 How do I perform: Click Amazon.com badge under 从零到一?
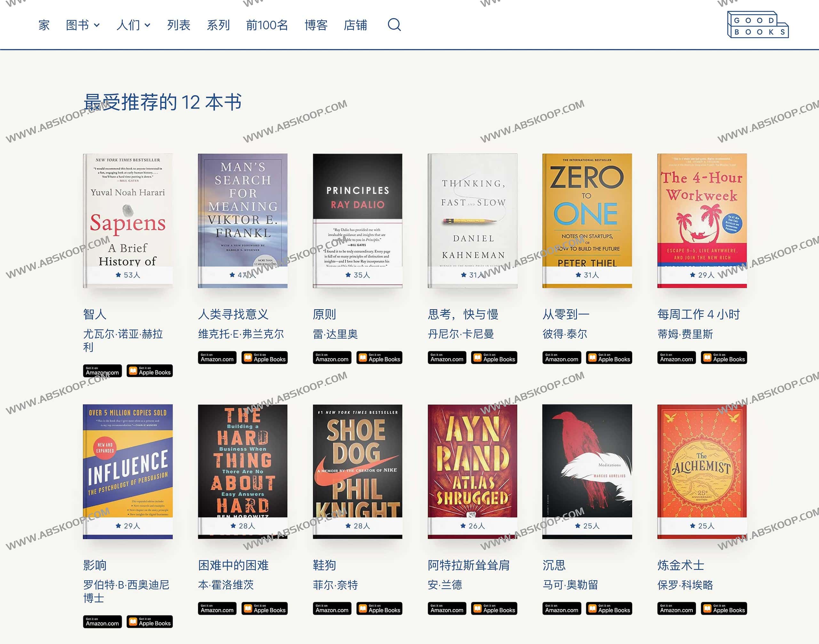point(561,358)
